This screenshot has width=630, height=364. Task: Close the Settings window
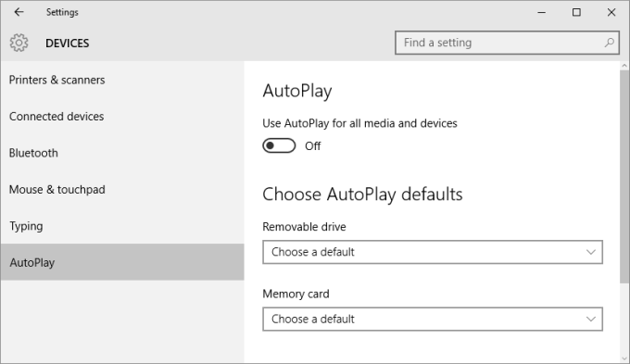611,12
